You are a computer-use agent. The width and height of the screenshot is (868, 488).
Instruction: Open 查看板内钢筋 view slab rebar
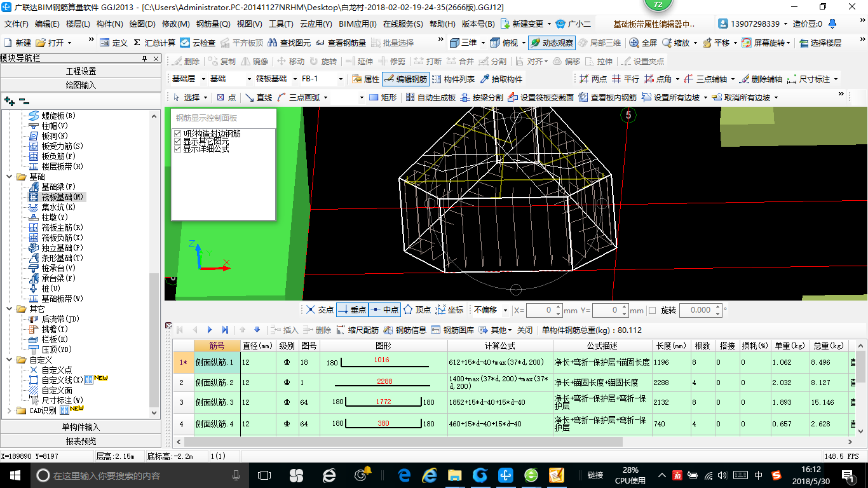(607, 97)
